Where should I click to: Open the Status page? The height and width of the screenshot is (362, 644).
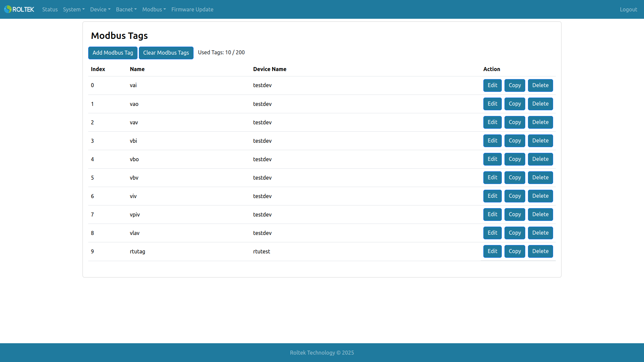(x=50, y=9)
